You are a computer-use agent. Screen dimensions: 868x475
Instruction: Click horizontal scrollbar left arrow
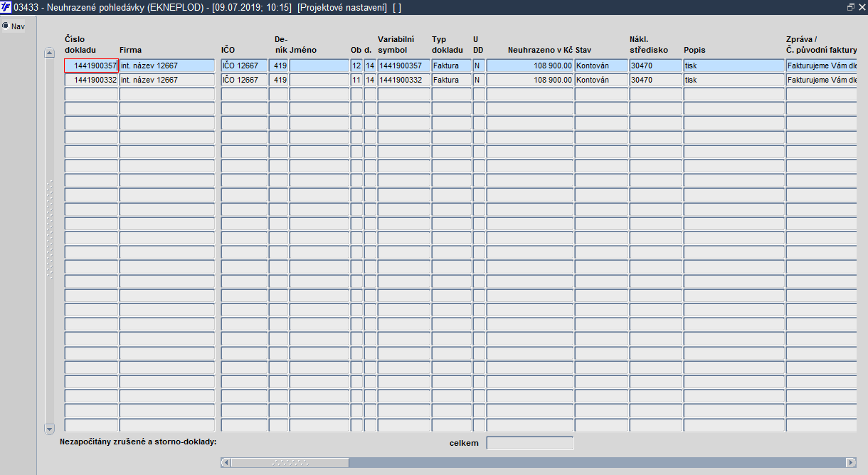[x=226, y=462]
